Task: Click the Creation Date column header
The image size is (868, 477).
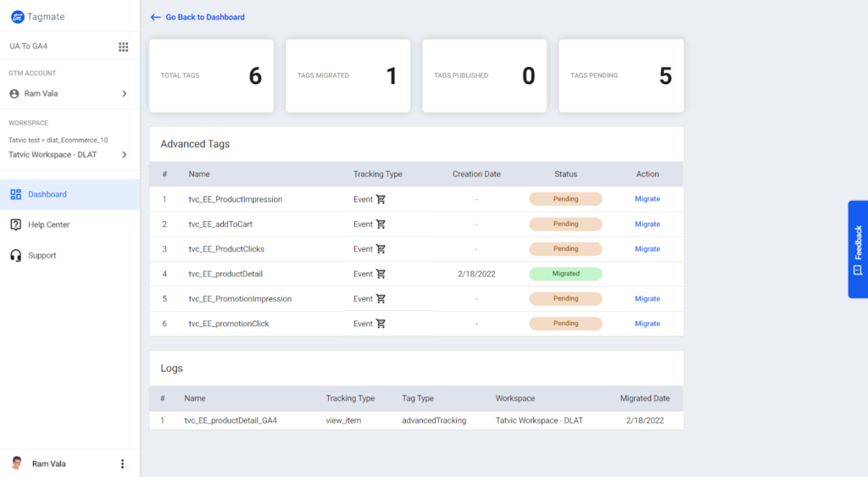Action: click(x=476, y=175)
